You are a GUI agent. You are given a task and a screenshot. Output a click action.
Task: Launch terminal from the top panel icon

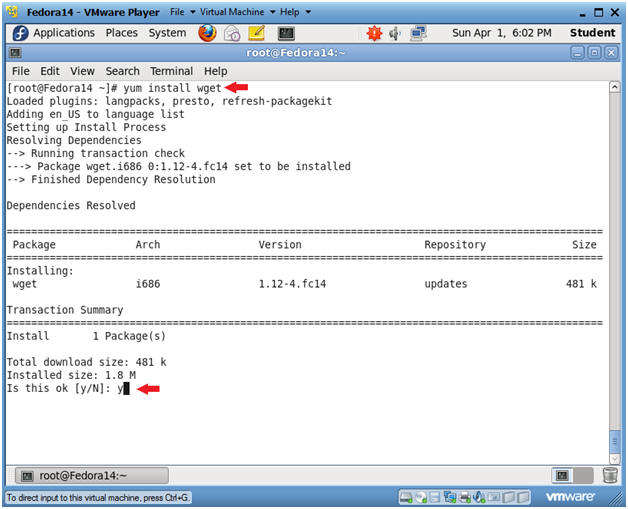pos(286,33)
